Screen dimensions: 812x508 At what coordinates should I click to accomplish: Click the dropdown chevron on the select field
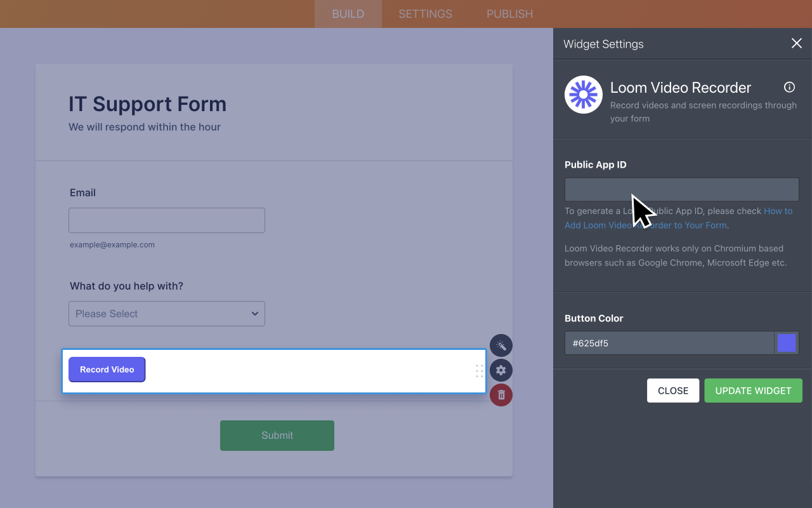[x=254, y=314]
